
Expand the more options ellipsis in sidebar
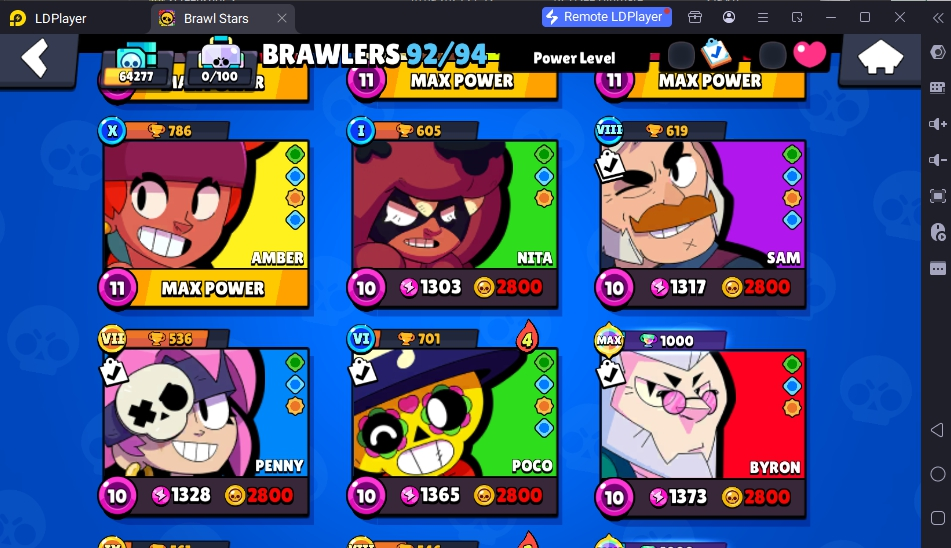pyautogui.click(x=938, y=268)
